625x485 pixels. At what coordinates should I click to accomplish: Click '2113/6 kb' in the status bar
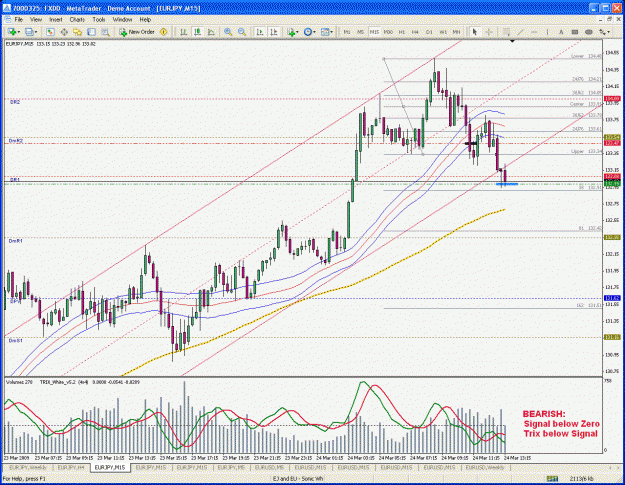pos(582,479)
